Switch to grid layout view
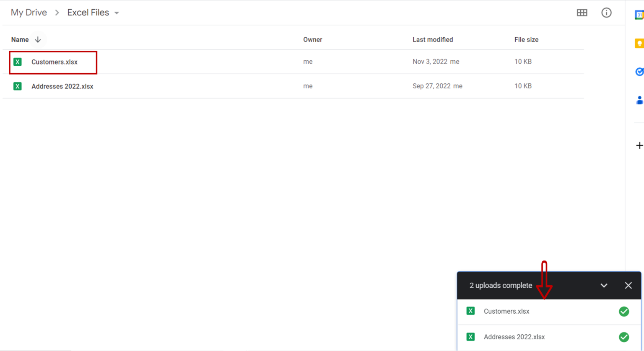644x351 pixels. [x=582, y=13]
